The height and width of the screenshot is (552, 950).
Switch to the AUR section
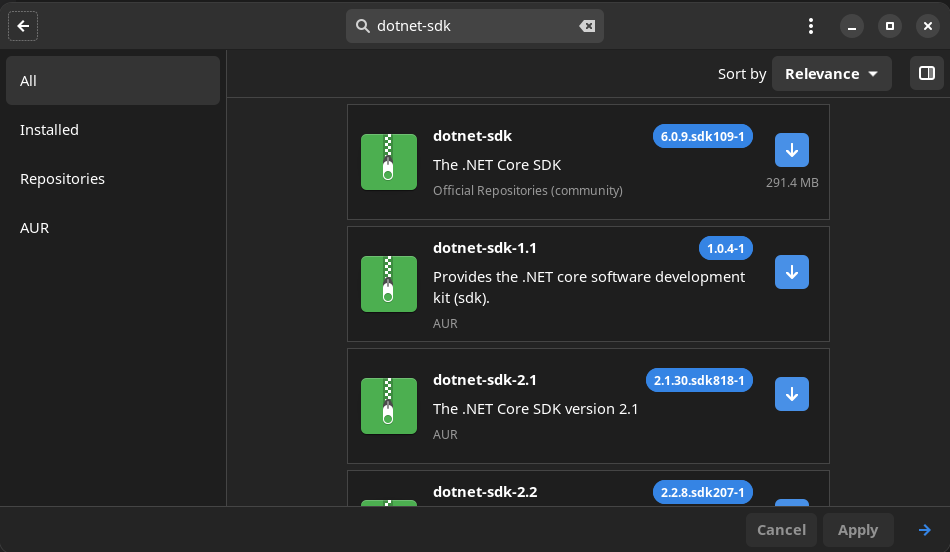(x=113, y=228)
